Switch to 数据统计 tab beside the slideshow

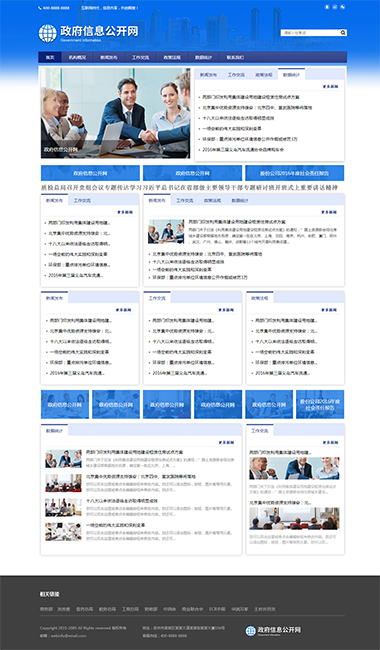click(x=291, y=75)
